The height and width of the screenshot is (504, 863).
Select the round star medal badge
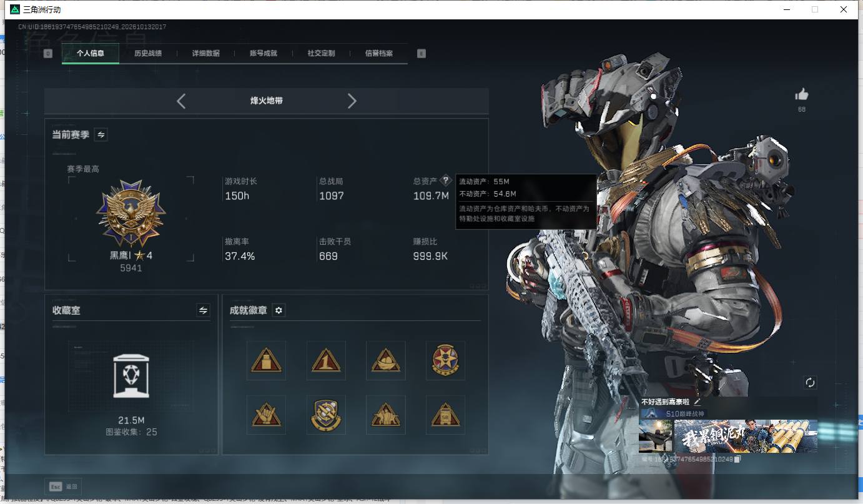pos(445,360)
